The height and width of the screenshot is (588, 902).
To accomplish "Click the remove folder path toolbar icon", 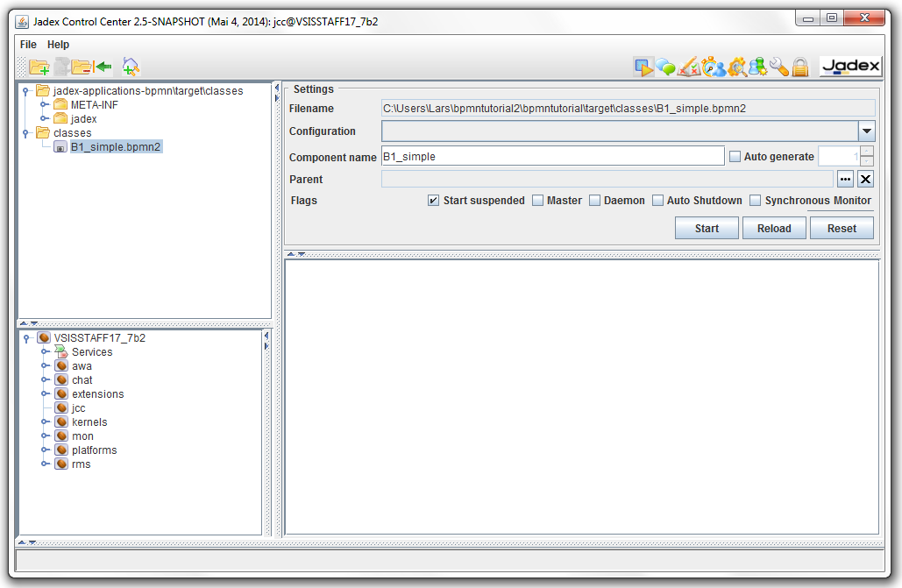I will click(x=82, y=67).
